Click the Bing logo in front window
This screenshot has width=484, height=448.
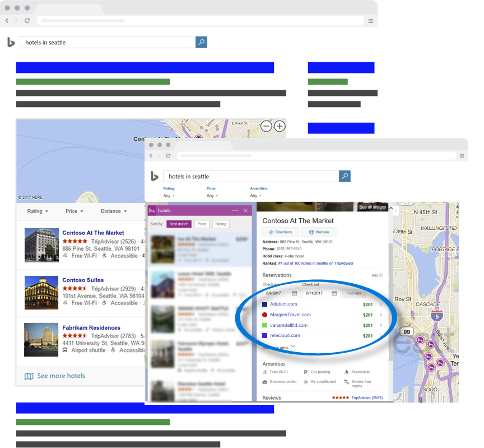pos(155,176)
